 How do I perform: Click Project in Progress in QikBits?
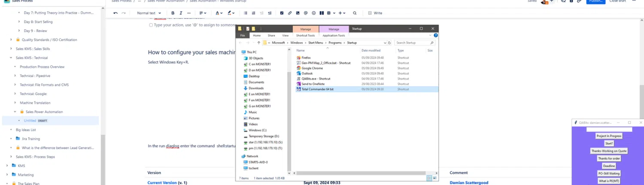point(609,136)
